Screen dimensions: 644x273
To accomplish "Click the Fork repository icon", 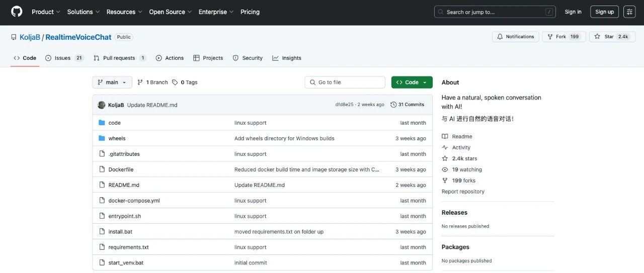I will pyautogui.click(x=549, y=37).
